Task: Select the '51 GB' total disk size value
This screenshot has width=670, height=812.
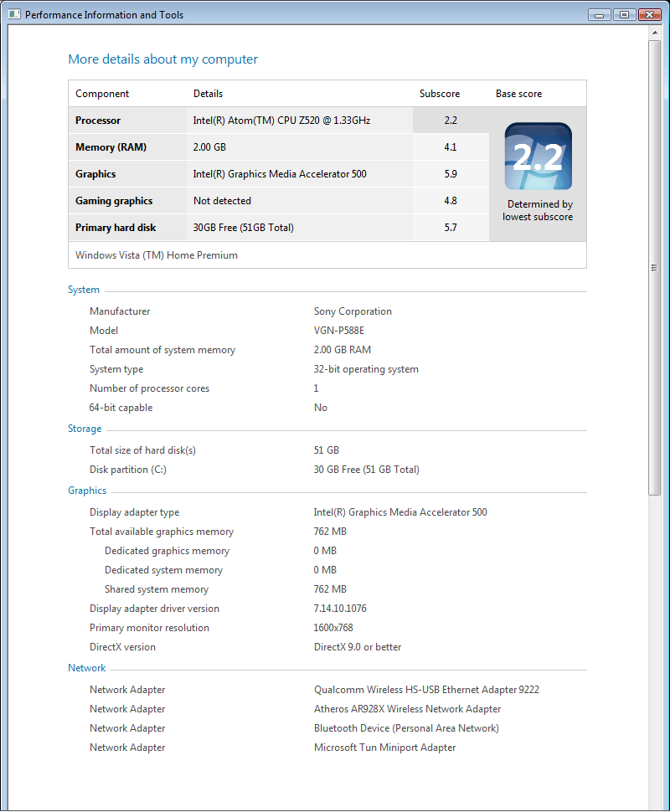Action: [x=326, y=450]
